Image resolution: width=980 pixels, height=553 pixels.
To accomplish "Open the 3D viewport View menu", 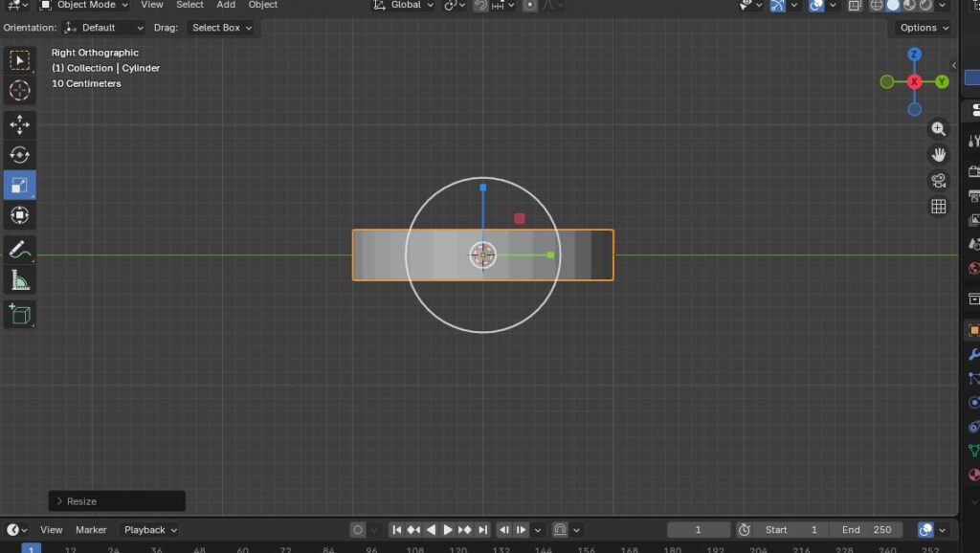I will [152, 5].
